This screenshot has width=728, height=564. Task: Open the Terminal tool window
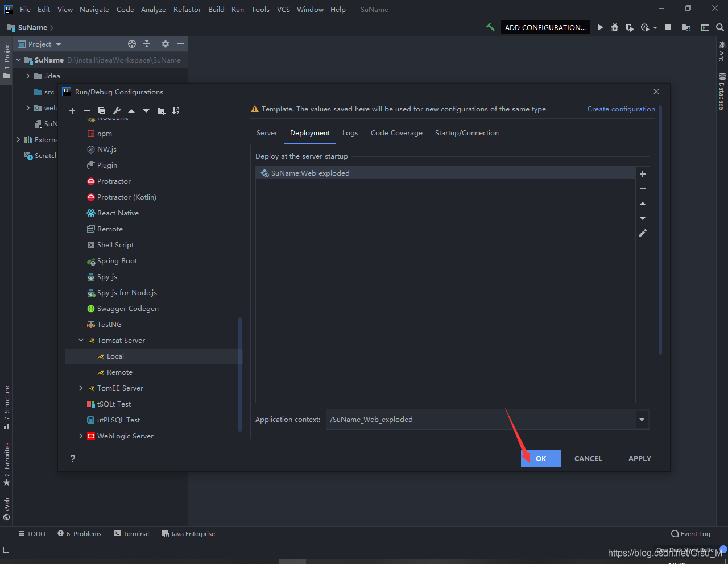click(131, 534)
